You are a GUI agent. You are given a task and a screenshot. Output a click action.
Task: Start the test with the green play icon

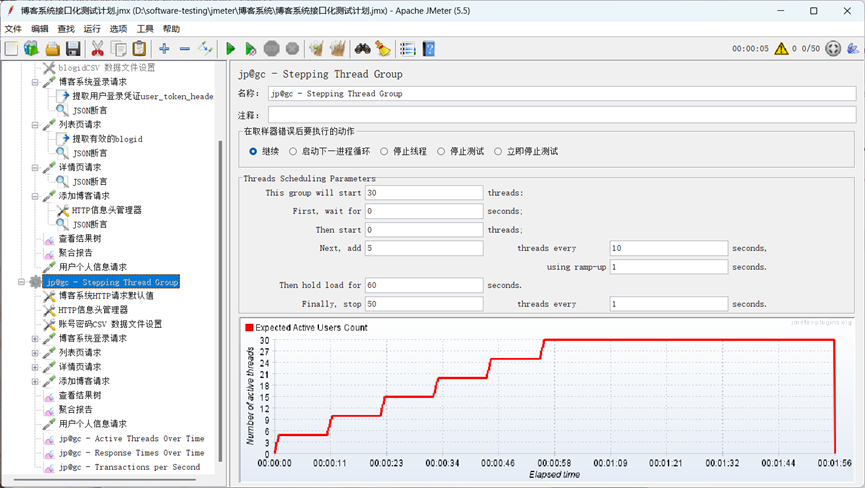pos(231,49)
